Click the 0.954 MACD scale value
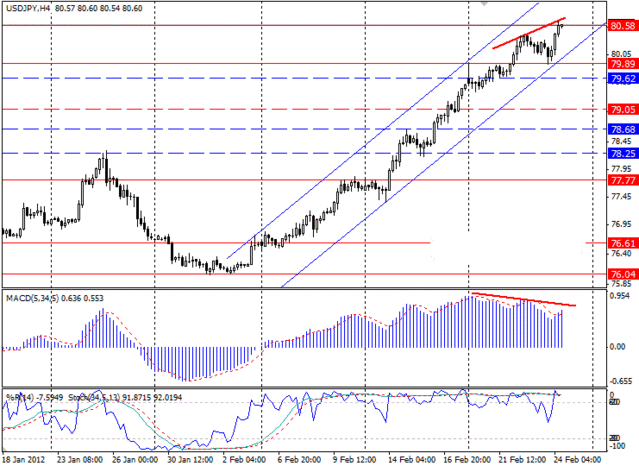The width and height of the screenshot is (639, 466). click(x=619, y=297)
